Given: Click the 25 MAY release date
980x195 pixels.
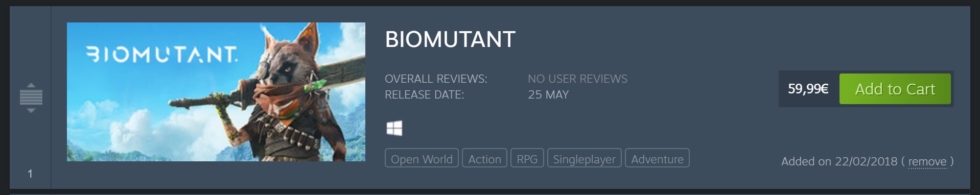Looking at the screenshot, I should tap(548, 94).
